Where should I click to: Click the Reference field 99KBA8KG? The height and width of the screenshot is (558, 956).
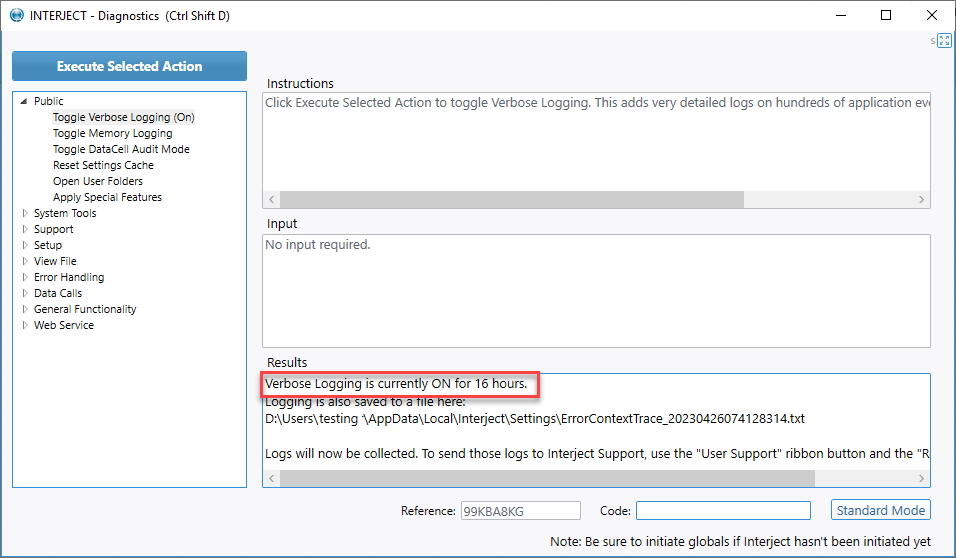click(x=521, y=511)
